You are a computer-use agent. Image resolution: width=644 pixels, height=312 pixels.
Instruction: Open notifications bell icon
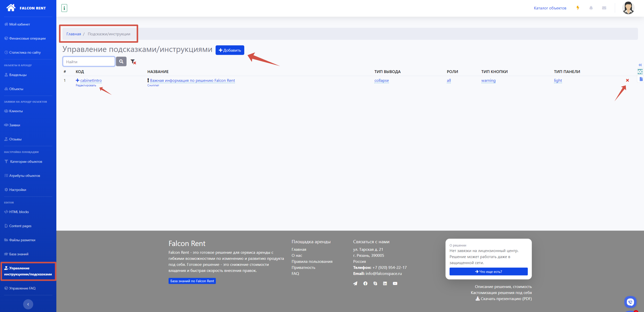[591, 8]
